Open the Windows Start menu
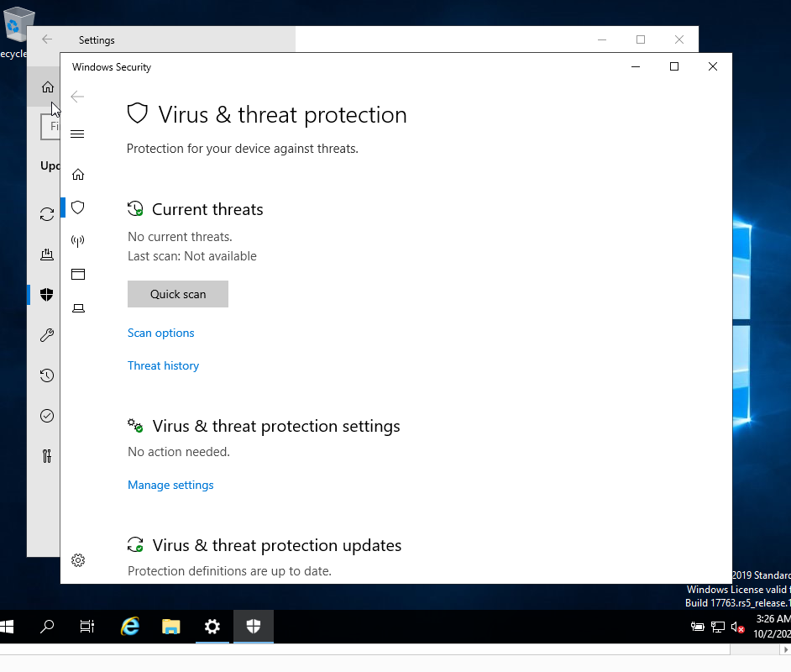791x672 pixels. pyautogui.click(x=7, y=627)
